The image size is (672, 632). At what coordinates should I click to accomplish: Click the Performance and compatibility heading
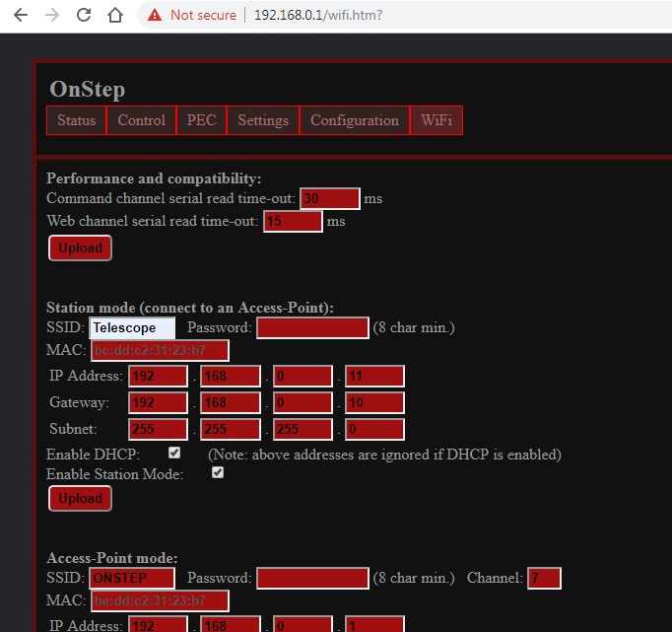[x=154, y=178]
